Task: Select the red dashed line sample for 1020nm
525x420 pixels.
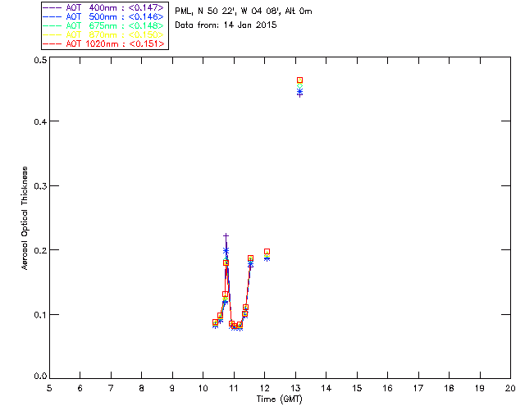Action: (52, 43)
